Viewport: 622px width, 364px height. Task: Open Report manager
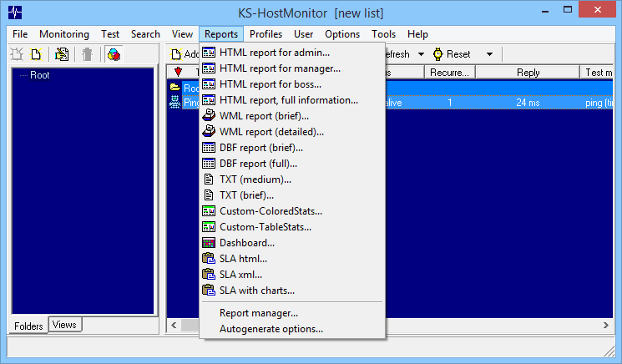coord(292,313)
